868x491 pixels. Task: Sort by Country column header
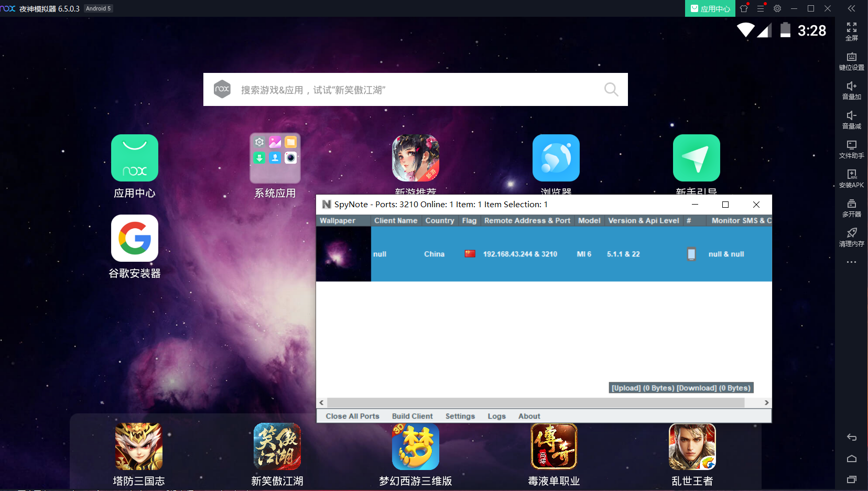[440, 221]
